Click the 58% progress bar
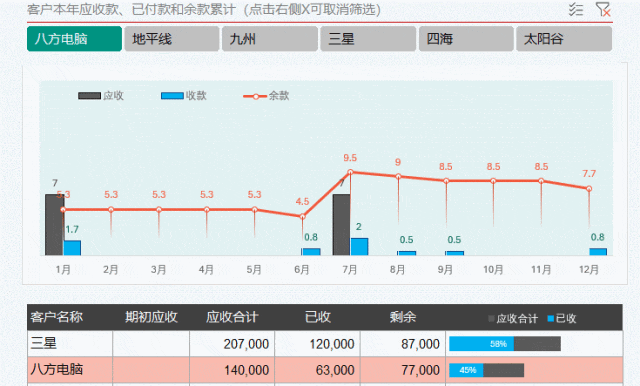640x386 pixels. 505,344
